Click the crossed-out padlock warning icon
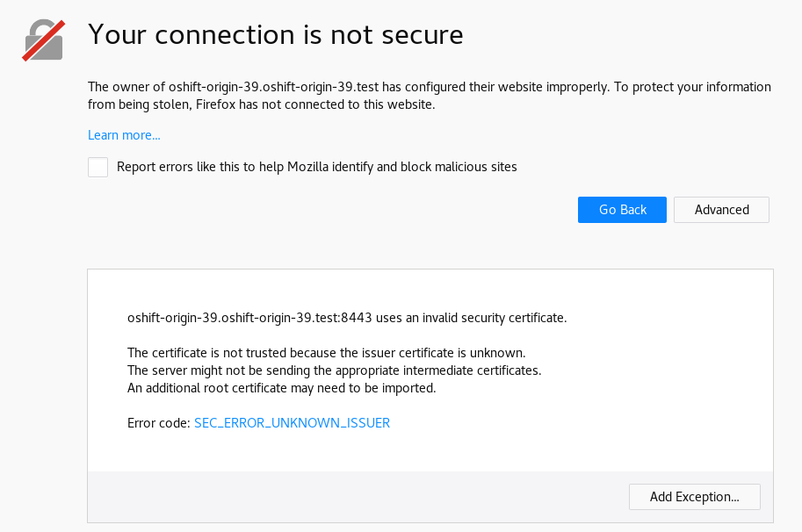This screenshot has height=532, width=802. (44, 40)
